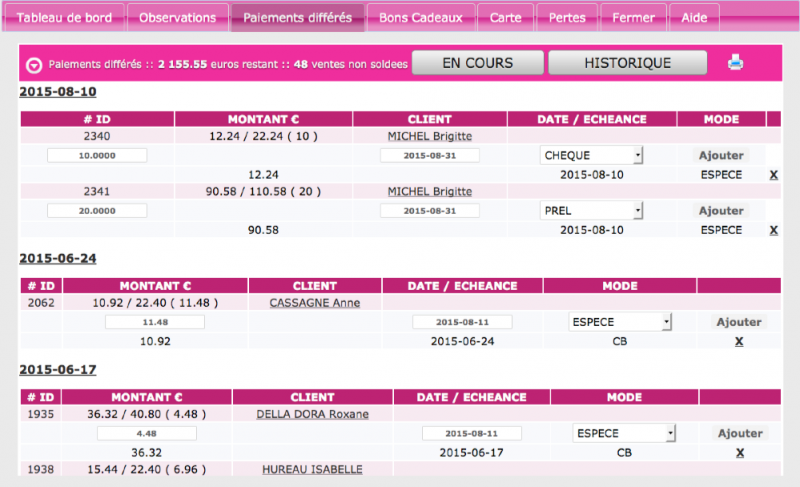800x487 pixels.
Task: Expand ESPECE mode dropdown for DELLA DORA
Action: [x=624, y=433]
